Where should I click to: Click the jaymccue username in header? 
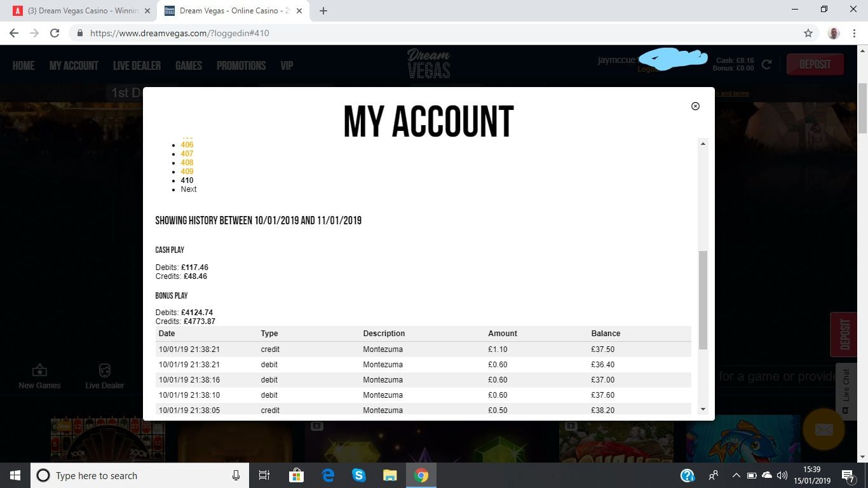pos(616,60)
